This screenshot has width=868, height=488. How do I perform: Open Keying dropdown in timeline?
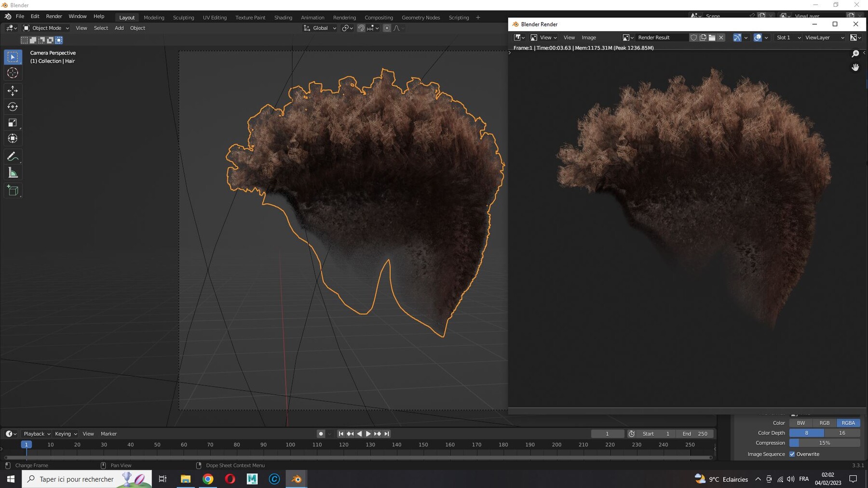pyautogui.click(x=66, y=434)
